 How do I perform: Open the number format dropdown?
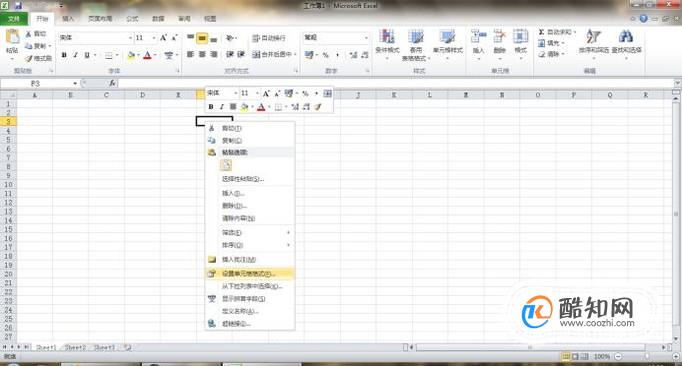pos(366,38)
